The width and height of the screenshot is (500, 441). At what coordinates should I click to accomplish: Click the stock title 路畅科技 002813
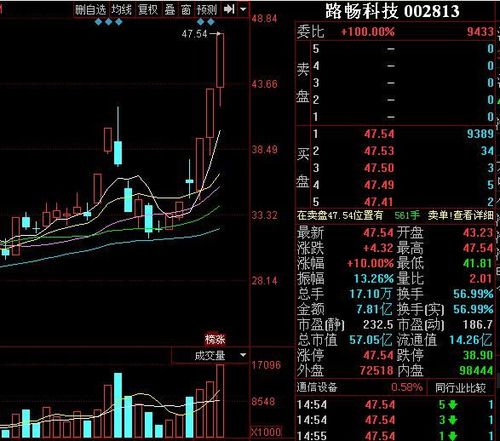click(x=392, y=11)
